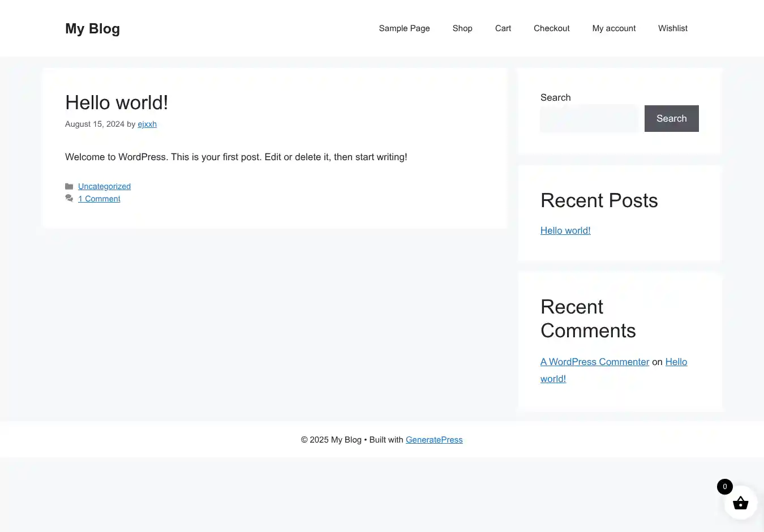Click the cart item count badge
The width and height of the screenshot is (764, 532).
(x=724, y=487)
